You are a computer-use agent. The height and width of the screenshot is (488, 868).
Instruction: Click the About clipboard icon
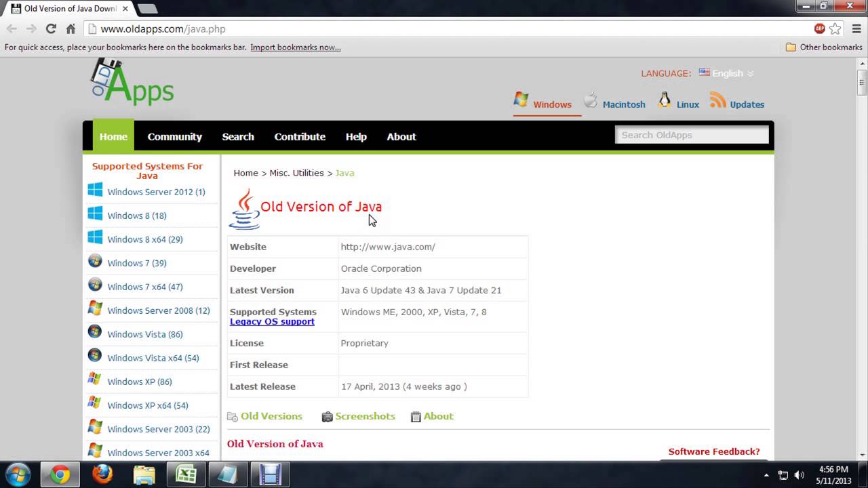pos(416,417)
